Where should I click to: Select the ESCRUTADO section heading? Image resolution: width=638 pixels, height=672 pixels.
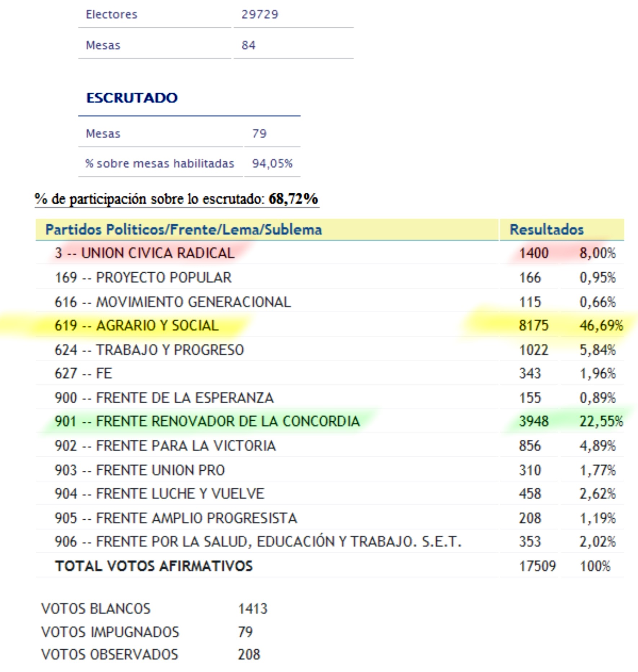tap(132, 98)
